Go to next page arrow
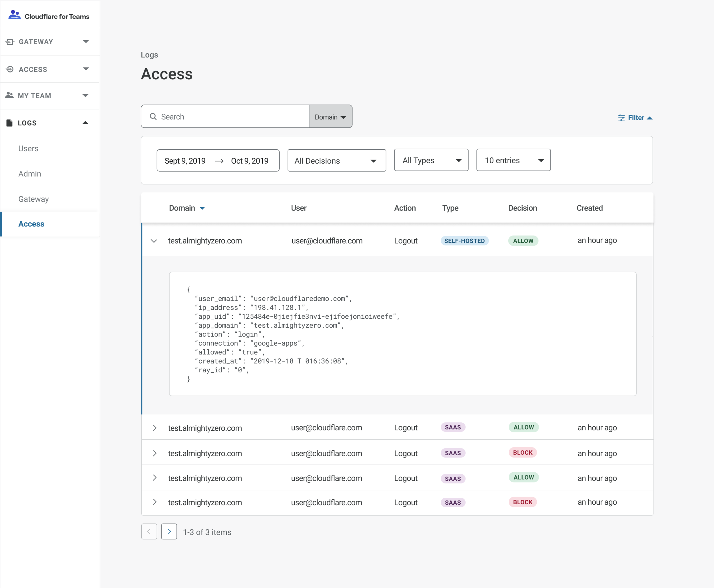The height and width of the screenshot is (588, 714). pos(169,531)
